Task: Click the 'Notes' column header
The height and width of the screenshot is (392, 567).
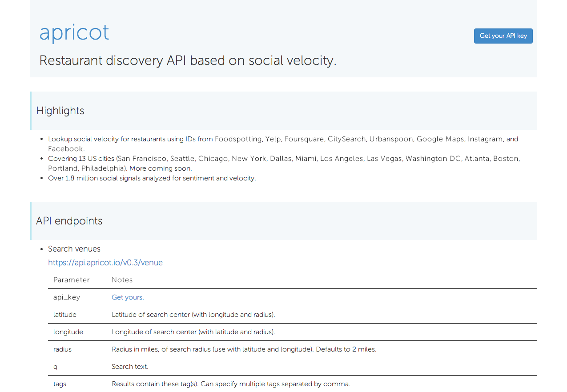Action: tap(122, 280)
